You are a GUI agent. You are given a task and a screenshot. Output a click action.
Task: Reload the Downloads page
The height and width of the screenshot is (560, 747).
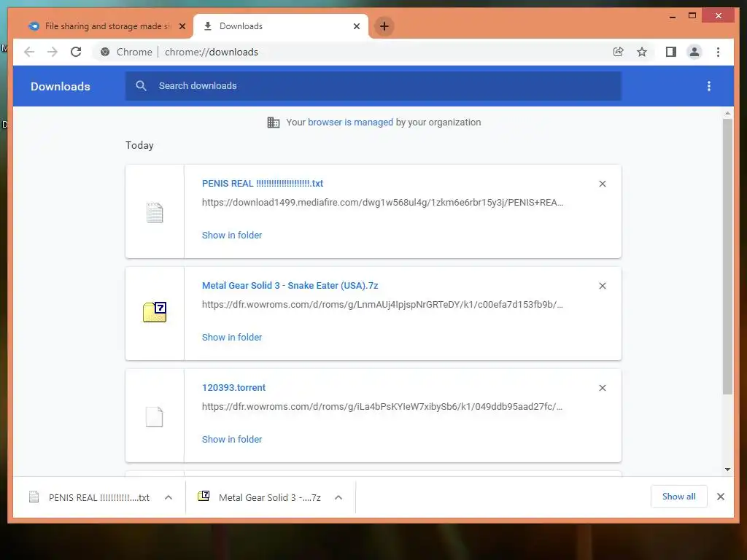point(76,52)
